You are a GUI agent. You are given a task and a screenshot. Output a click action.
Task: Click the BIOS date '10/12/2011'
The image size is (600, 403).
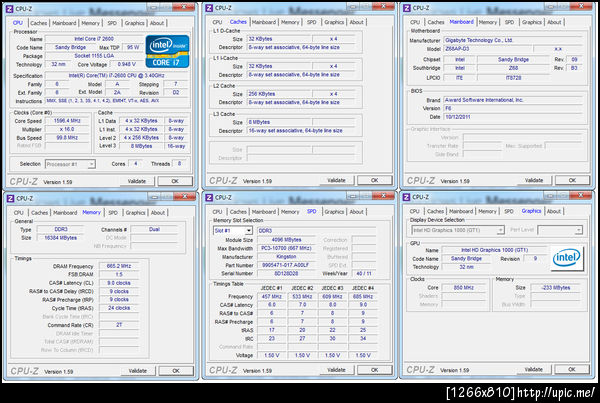pos(513,117)
